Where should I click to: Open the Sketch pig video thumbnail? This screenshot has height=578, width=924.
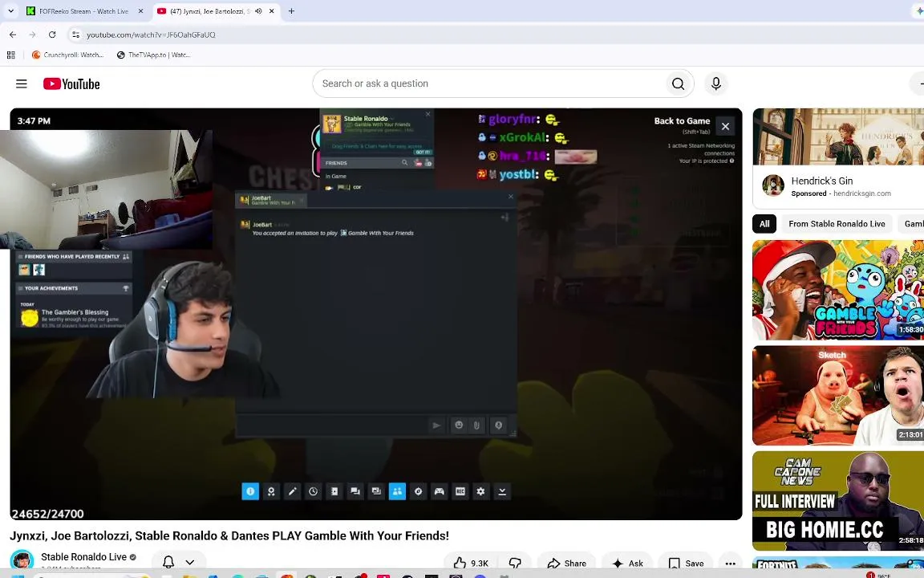[x=838, y=395]
